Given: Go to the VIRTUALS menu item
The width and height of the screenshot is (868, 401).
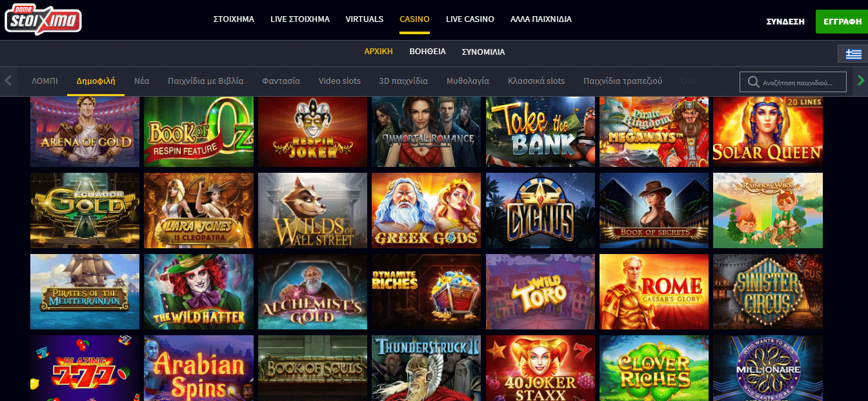Looking at the screenshot, I should pos(365,19).
